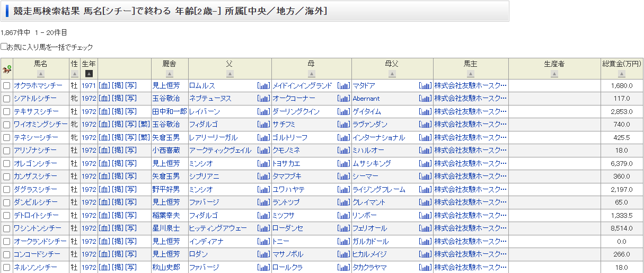Sort by 馬名 column arrow
This screenshot has height=273, width=644.
pos(41,74)
